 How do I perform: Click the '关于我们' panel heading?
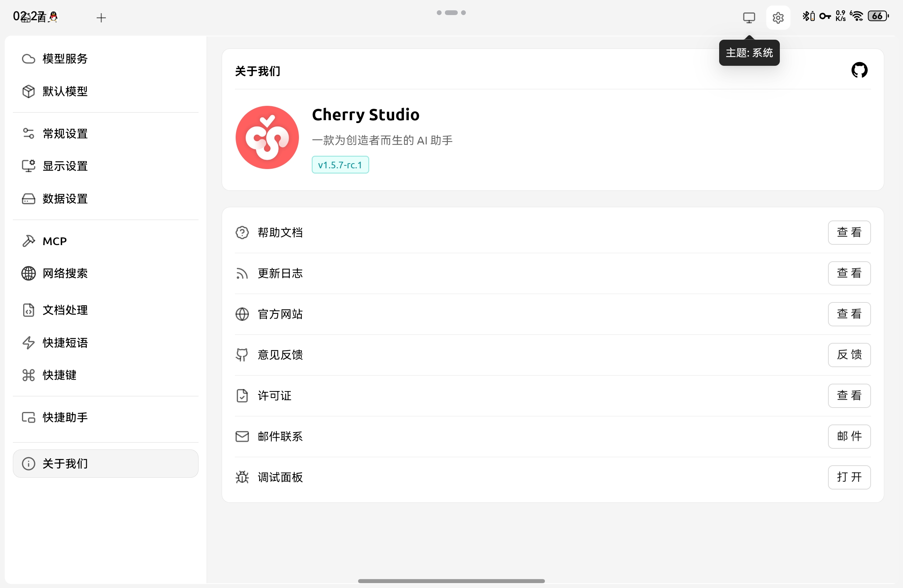click(x=258, y=71)
